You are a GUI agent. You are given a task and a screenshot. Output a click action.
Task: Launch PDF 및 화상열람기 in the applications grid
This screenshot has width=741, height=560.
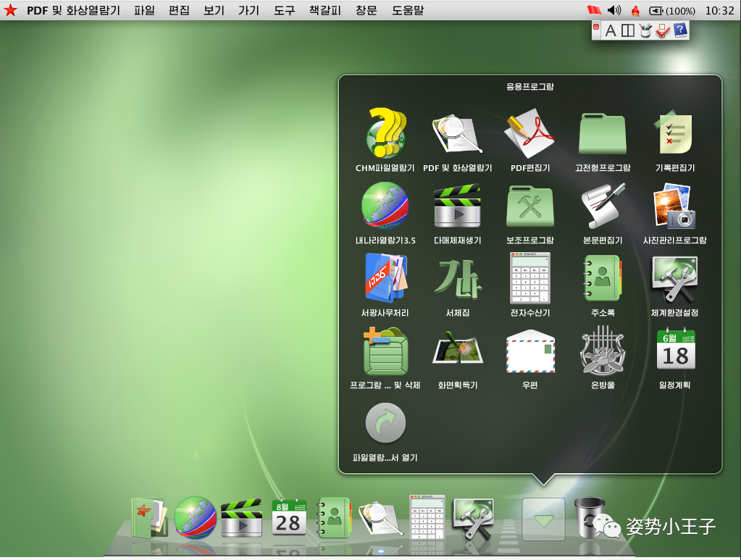[x=457, y=133]
